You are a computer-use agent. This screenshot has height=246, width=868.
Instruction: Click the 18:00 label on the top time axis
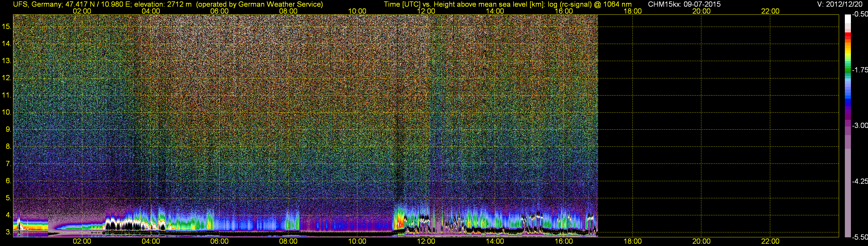point(632,11)
